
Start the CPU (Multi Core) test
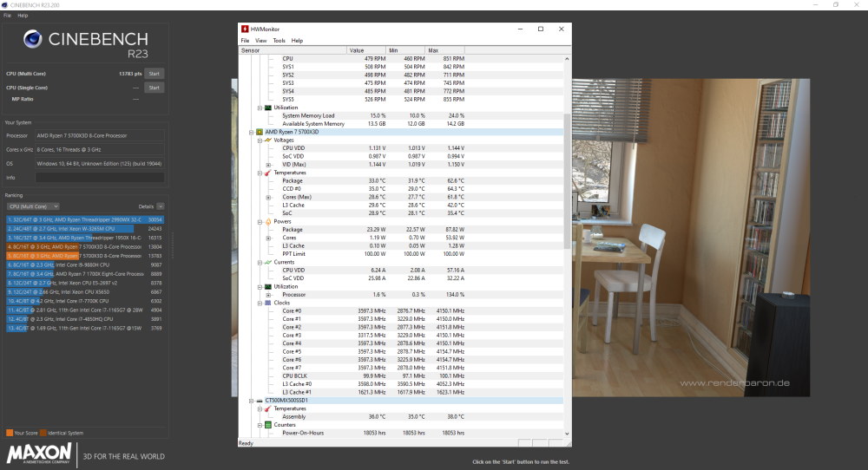click(154, 74)
